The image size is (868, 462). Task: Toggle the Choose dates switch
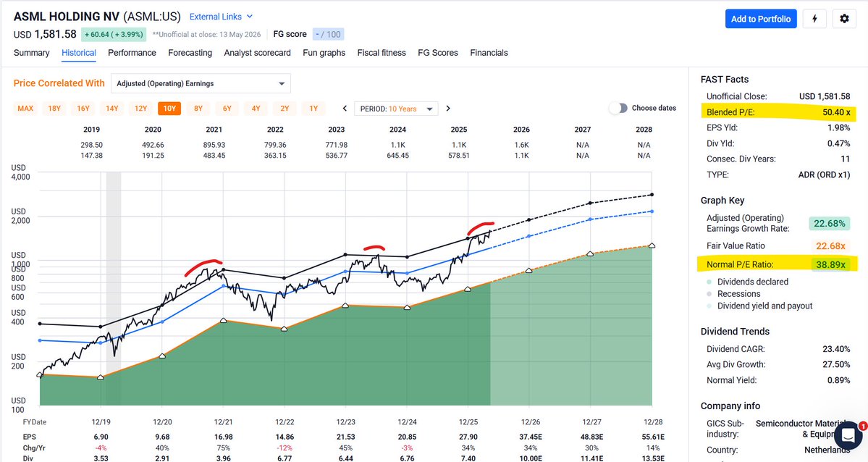pyautogui.click(x=618, y=108)
